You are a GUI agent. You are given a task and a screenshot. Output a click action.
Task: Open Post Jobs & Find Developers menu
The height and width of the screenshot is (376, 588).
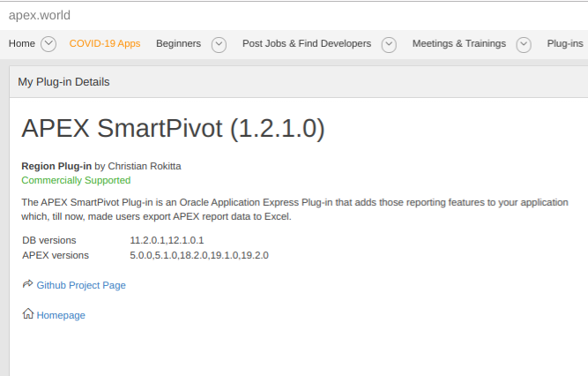[307, 43]
